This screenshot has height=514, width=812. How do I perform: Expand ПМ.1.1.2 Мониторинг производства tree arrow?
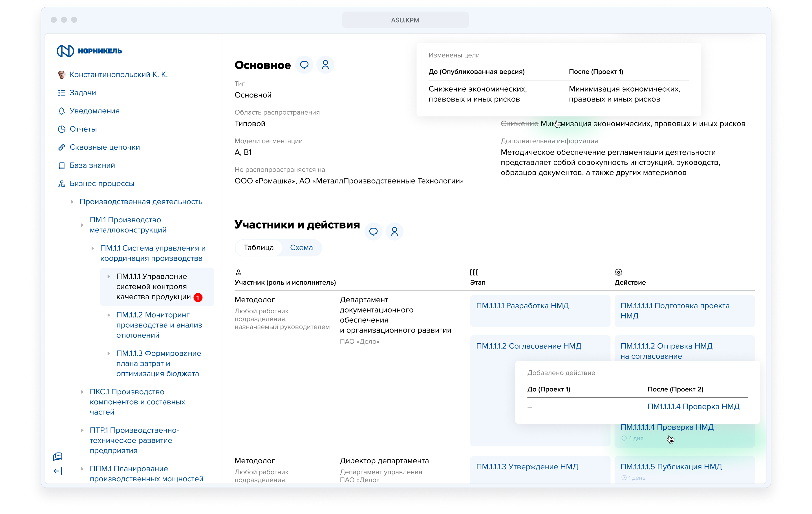click(x=109, y=315)
